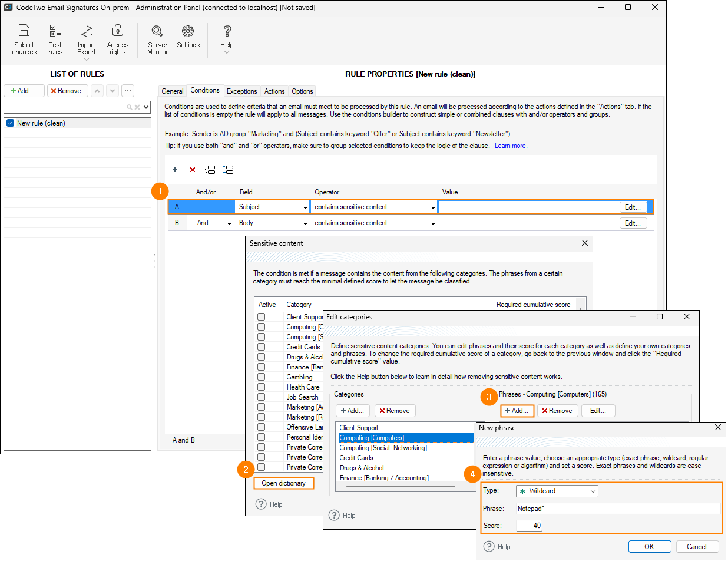Click the Score input field

point(529,526)
